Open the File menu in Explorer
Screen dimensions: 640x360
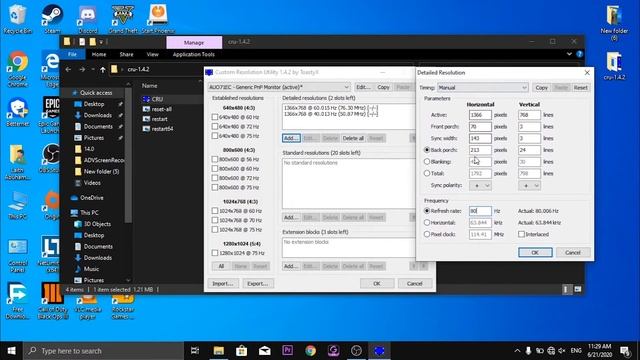pyautogui.click(x=72, y=54)
